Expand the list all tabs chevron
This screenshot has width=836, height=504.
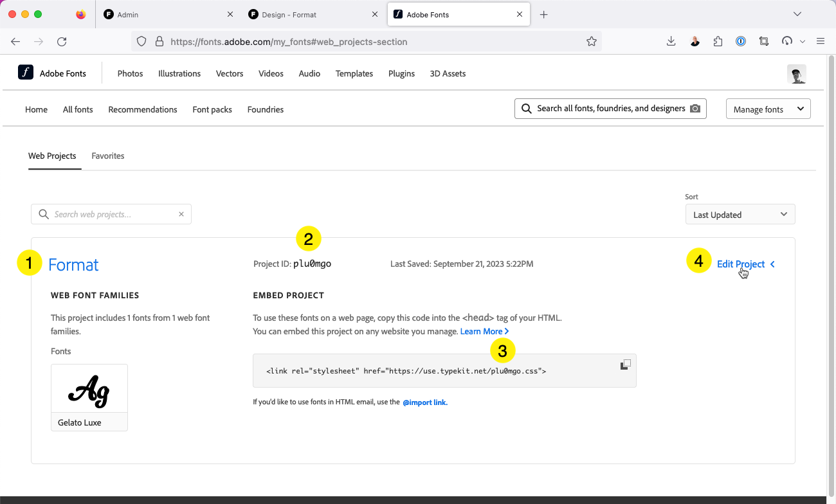tap(797, 14)
